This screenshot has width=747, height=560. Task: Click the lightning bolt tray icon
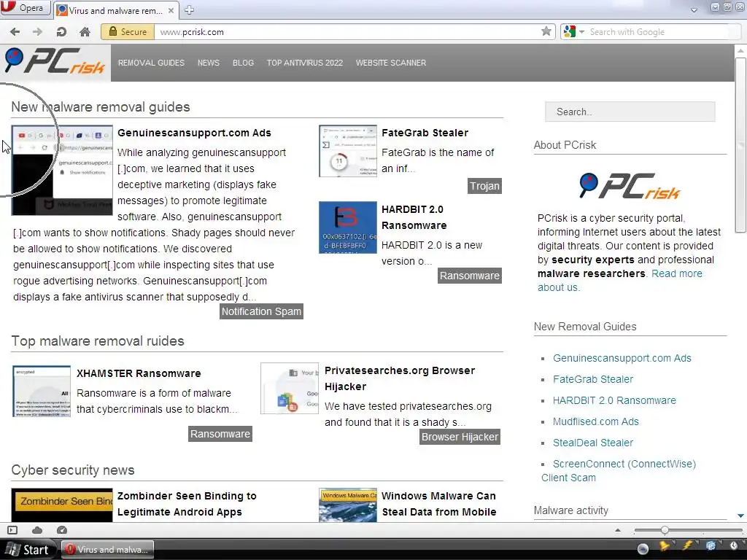(x=688, y=546)
